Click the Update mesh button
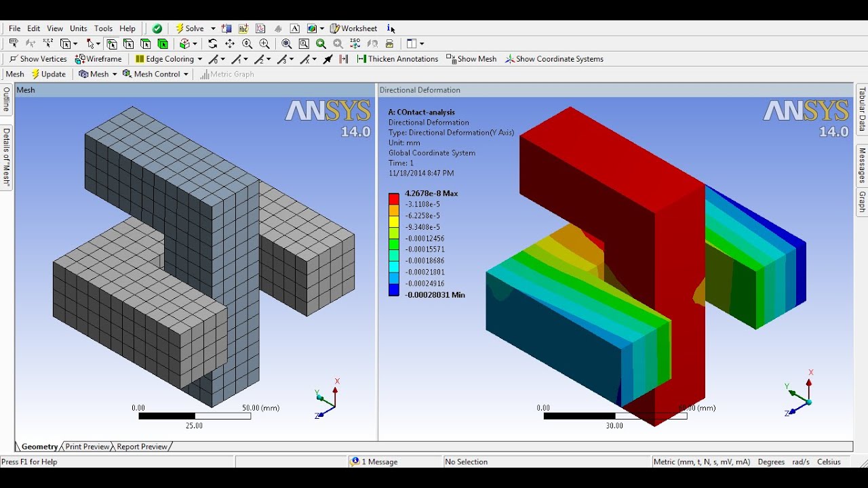 [x=48, y=74]
